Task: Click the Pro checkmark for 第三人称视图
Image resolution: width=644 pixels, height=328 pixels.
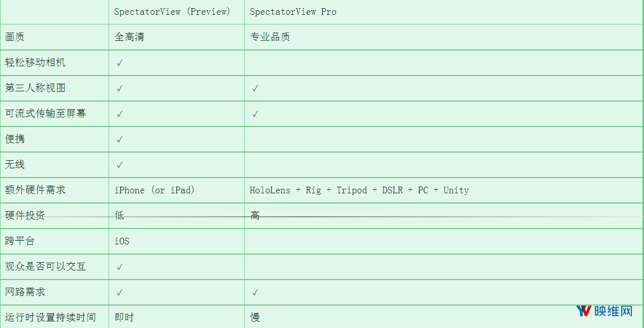Action: [x=255, y=88]
